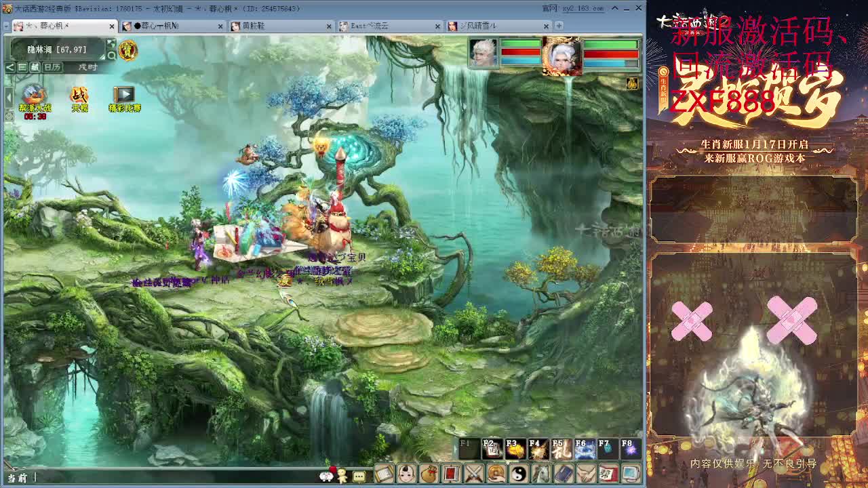
Task: Click the player's green health bar
Action: (611, 45)
